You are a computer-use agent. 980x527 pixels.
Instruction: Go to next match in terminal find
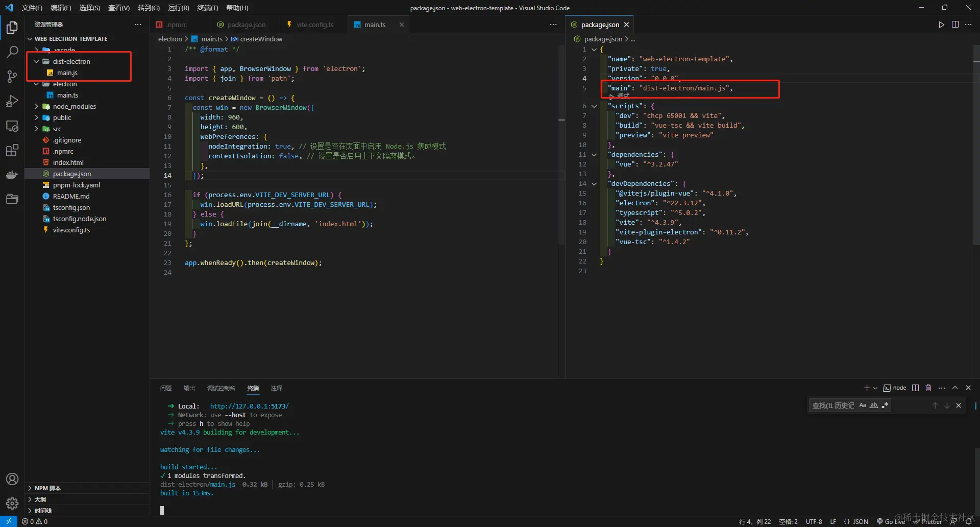tap(947, 405)
